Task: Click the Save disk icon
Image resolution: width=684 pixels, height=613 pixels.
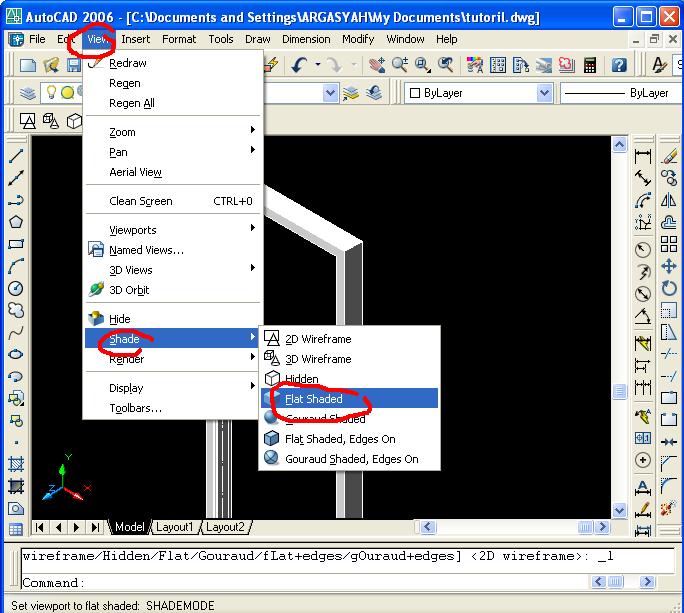Action: pyautogui.click(x=74, y=65)
